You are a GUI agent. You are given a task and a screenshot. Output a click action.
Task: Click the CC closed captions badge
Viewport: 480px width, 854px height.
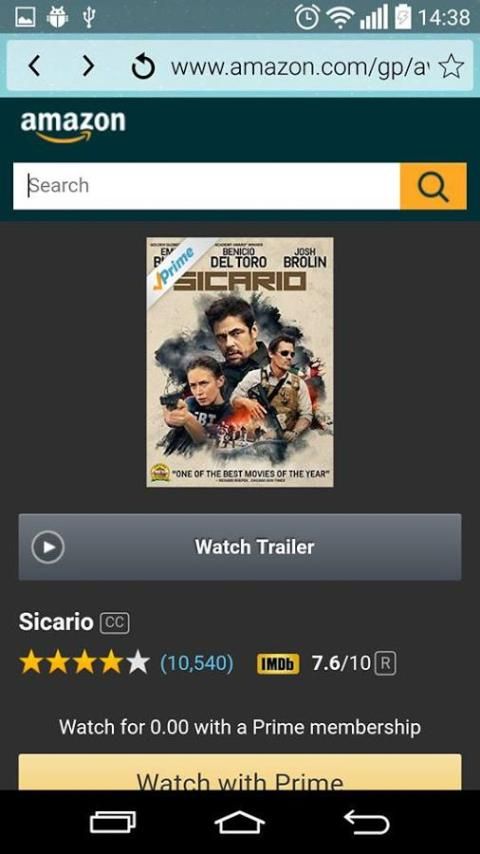tap(114, 623)
